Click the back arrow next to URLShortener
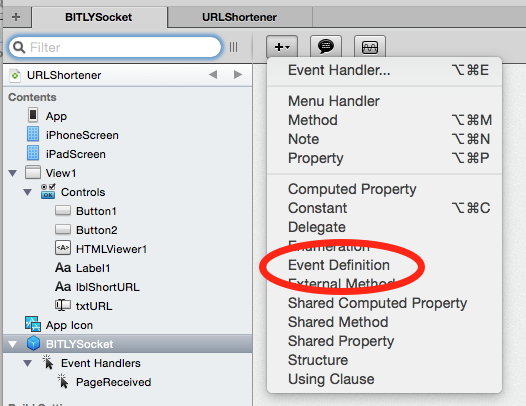Screen dimensions: 526x406 click(213, 74)
